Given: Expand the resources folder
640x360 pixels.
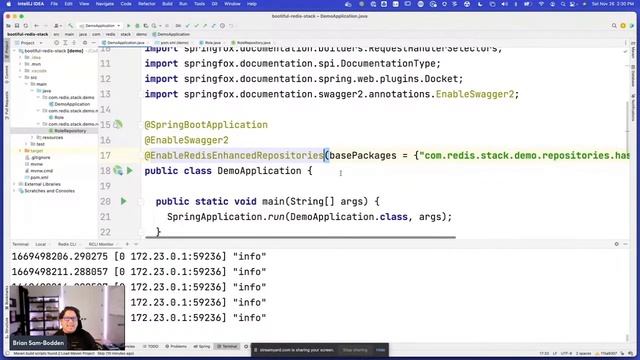Looking at the screenshot, I should [x=32, y=138].
